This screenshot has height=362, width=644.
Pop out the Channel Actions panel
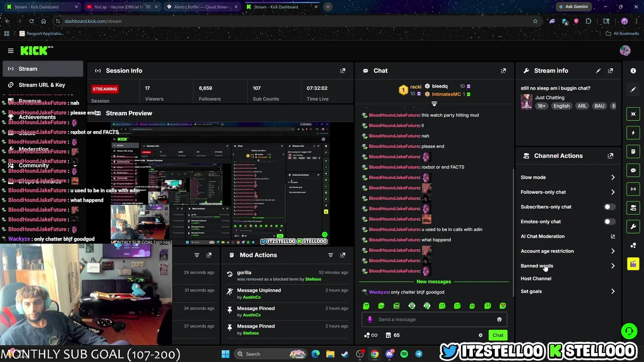[x=610, y=156]
